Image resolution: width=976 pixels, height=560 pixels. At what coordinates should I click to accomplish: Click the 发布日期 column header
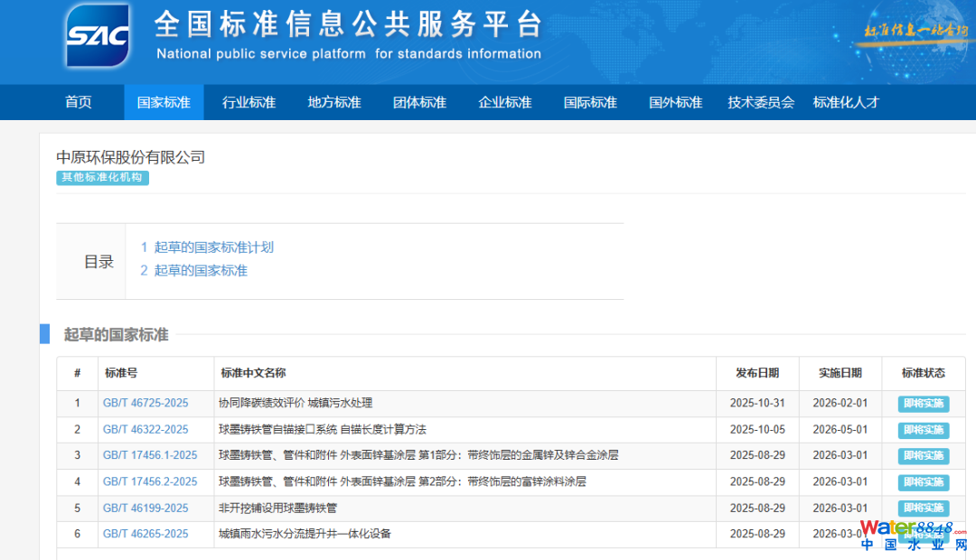pos(757,373)
